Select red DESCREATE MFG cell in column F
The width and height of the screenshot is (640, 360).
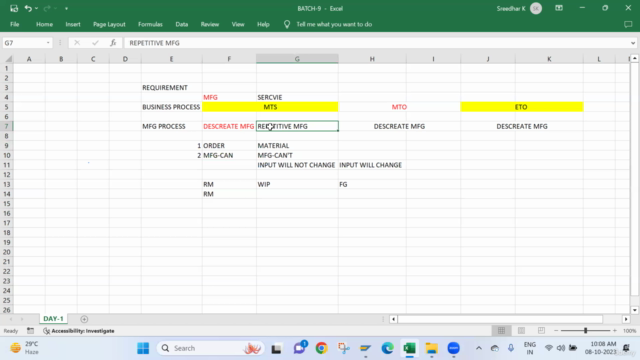pos(229,126)
